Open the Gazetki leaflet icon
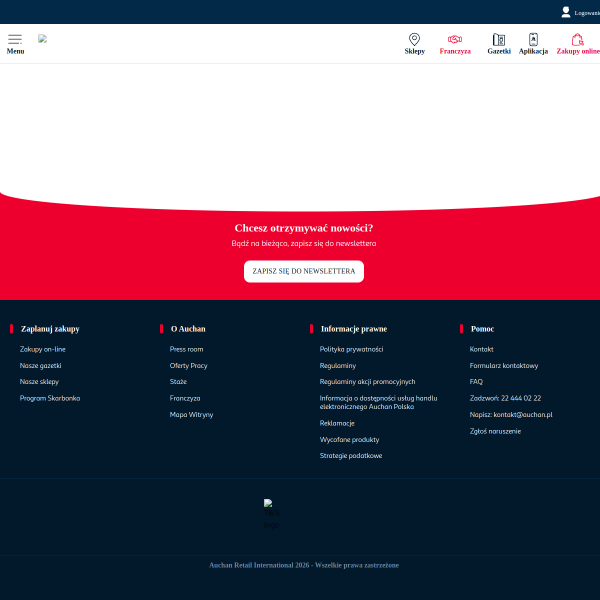 click(499, 40)
